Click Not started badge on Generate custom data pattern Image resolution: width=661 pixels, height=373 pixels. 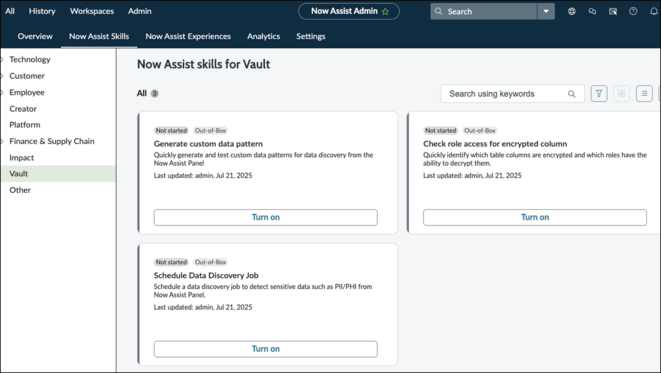[171, 131]
